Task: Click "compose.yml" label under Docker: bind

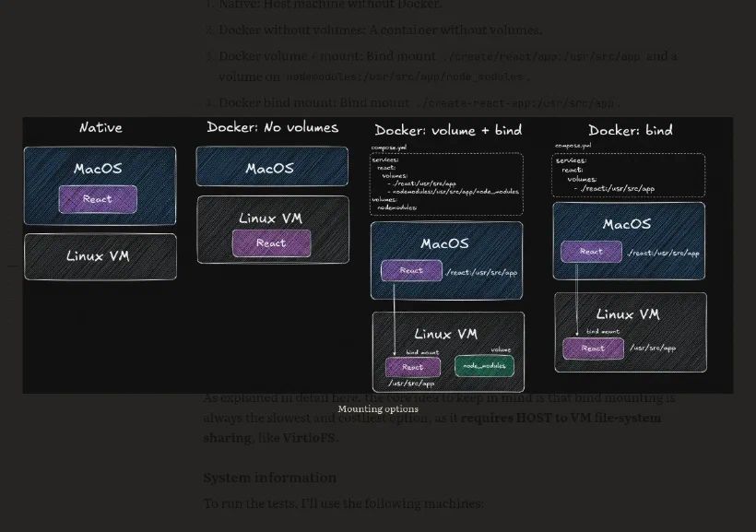Action: pos(573,146)
